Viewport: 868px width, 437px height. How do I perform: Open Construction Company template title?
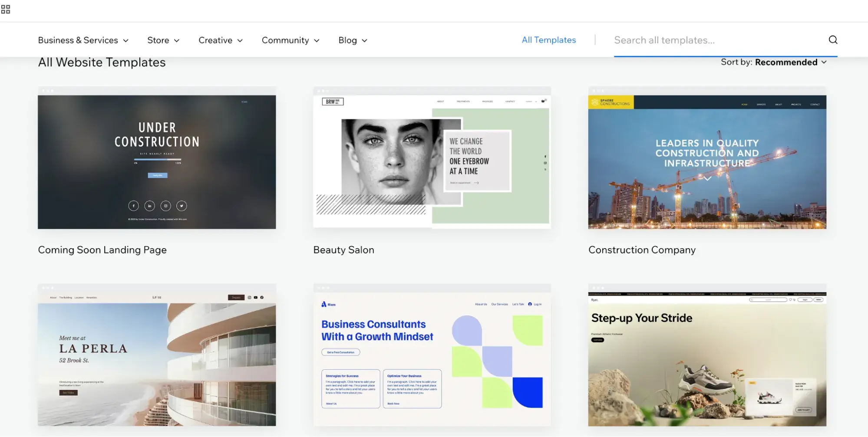[x=641, y=250]
